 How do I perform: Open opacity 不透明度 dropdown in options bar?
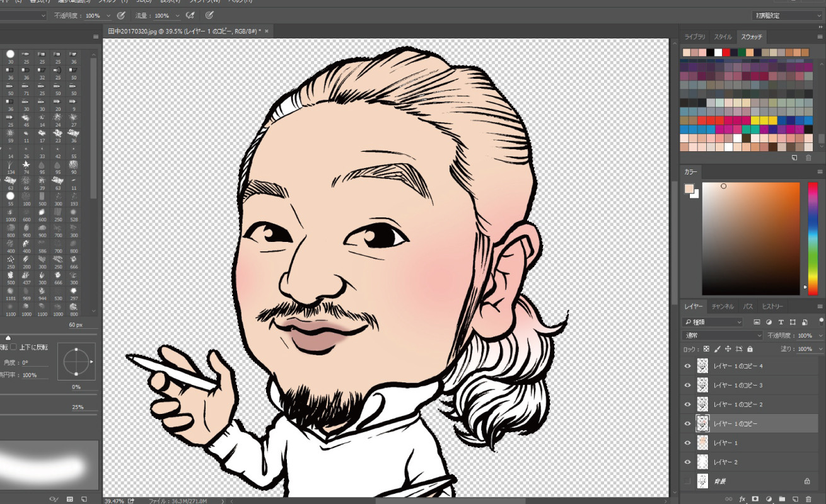109,15
